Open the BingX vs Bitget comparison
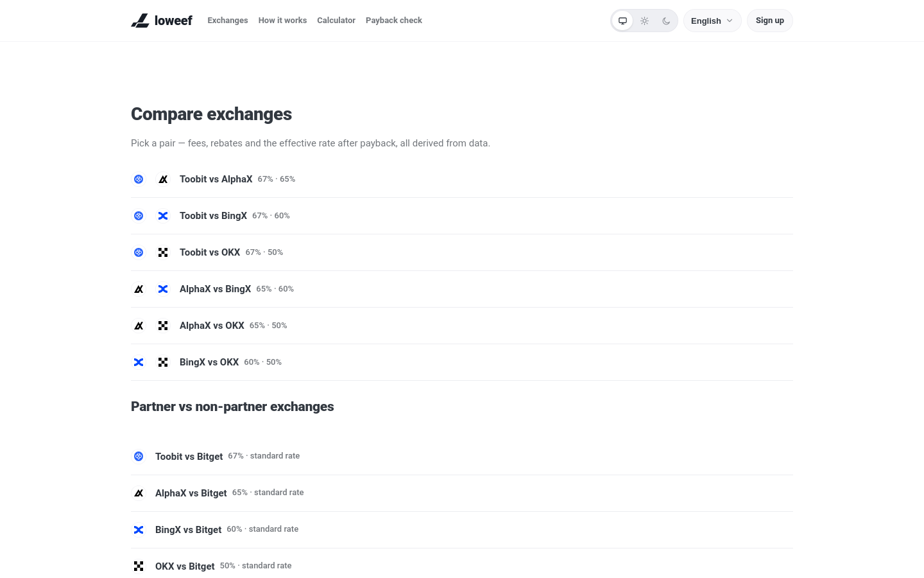Image resolution: width=924 pixels, height=578 pixels. click(x=188, y=530)
